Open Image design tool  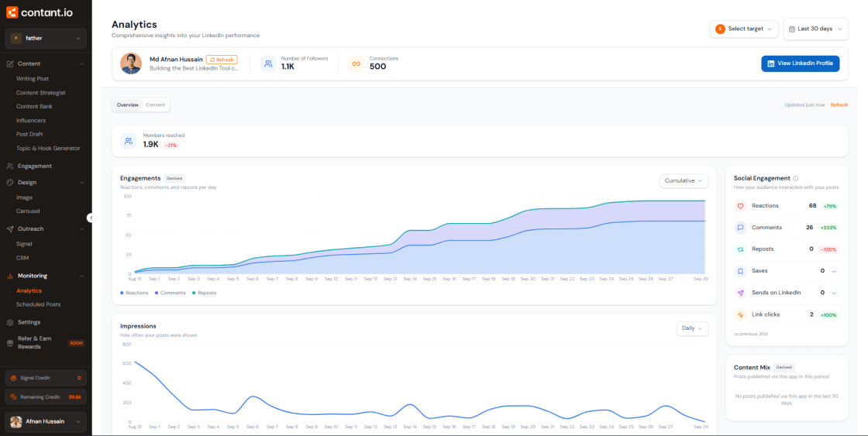coord(24,197)
